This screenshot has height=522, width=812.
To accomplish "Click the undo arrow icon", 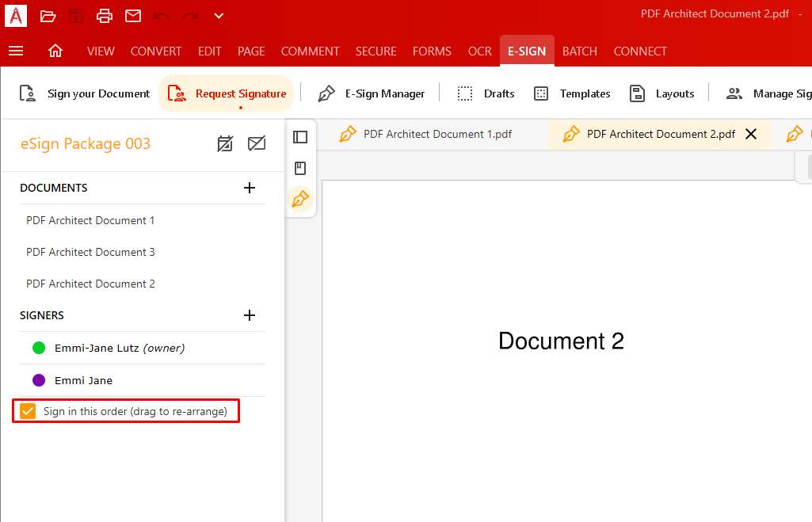I will pyautogui.click(x=162, y=16).
